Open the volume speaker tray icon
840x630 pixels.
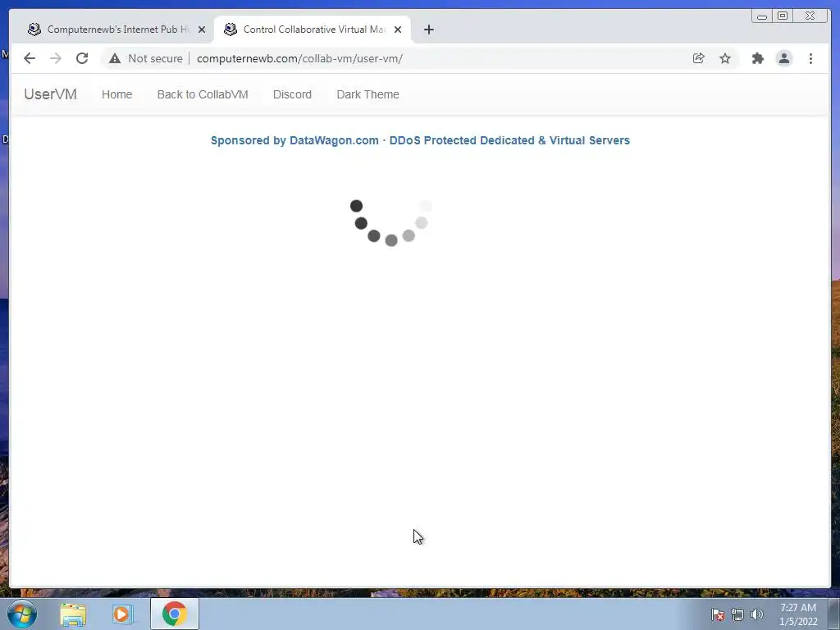pos(757,614)
